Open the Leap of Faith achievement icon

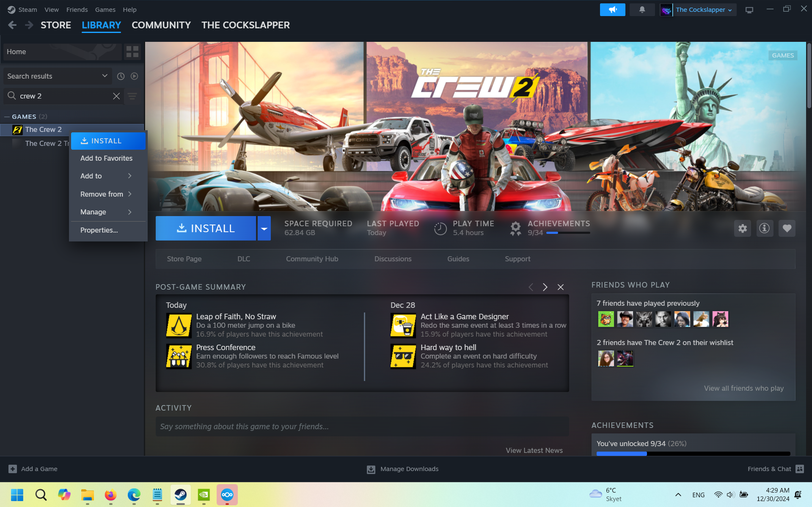click(x=179, y=325)
